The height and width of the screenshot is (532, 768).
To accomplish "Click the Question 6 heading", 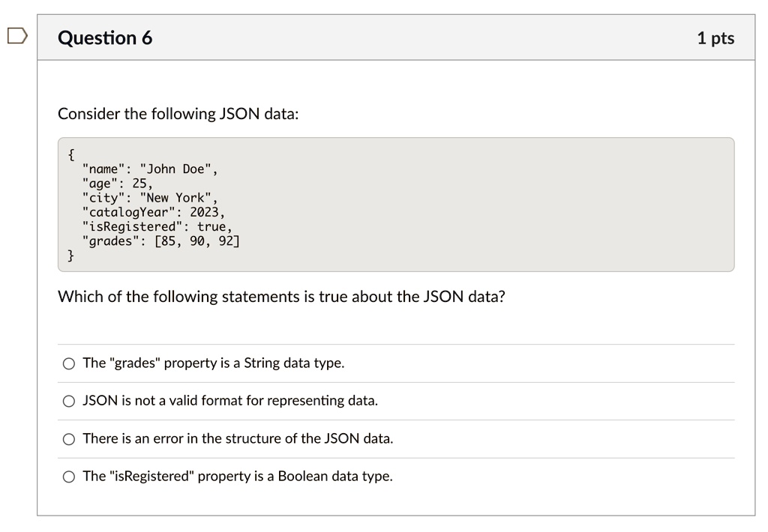I will tap(105, 38).
